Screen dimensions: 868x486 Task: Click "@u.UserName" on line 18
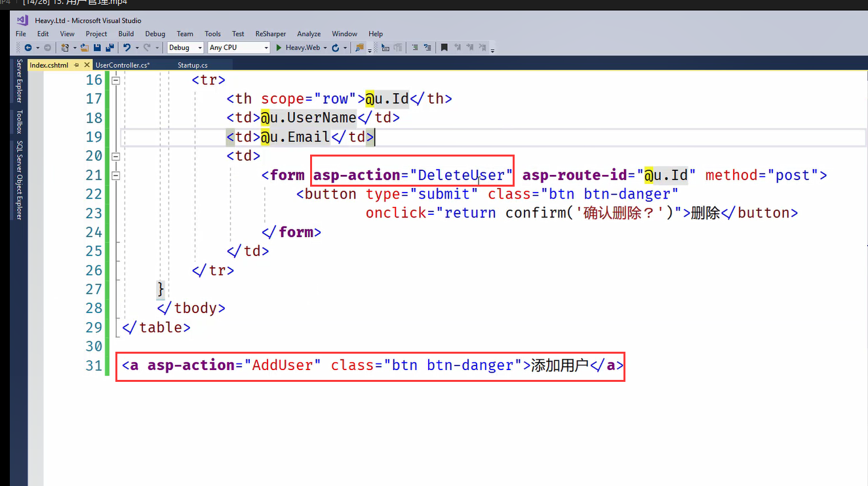coord(308,118)
